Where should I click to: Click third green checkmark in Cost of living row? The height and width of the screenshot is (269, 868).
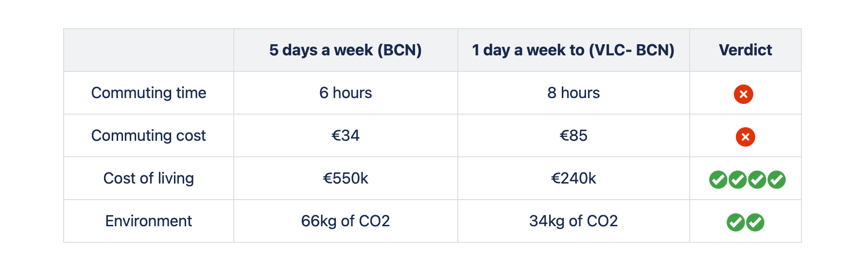(757, 180)
